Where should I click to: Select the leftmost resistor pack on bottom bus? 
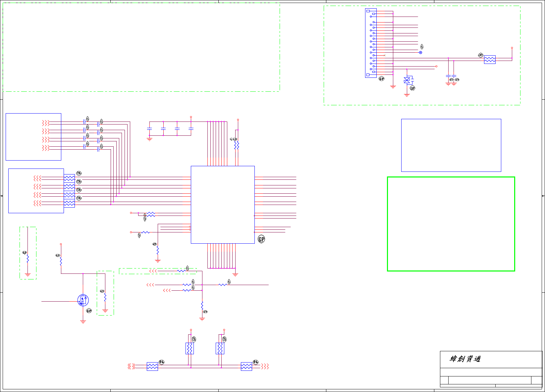(x=152, y=366)
